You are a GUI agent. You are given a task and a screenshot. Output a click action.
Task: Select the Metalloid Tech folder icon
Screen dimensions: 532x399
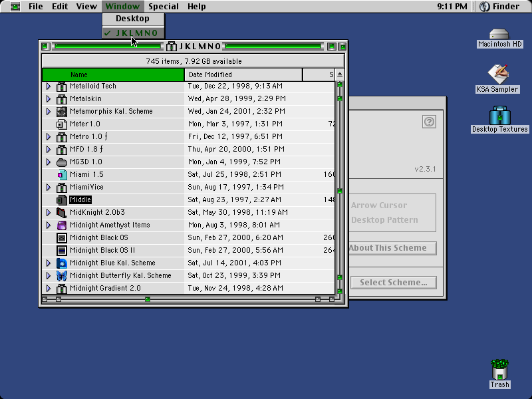click(x=61, y=86)
